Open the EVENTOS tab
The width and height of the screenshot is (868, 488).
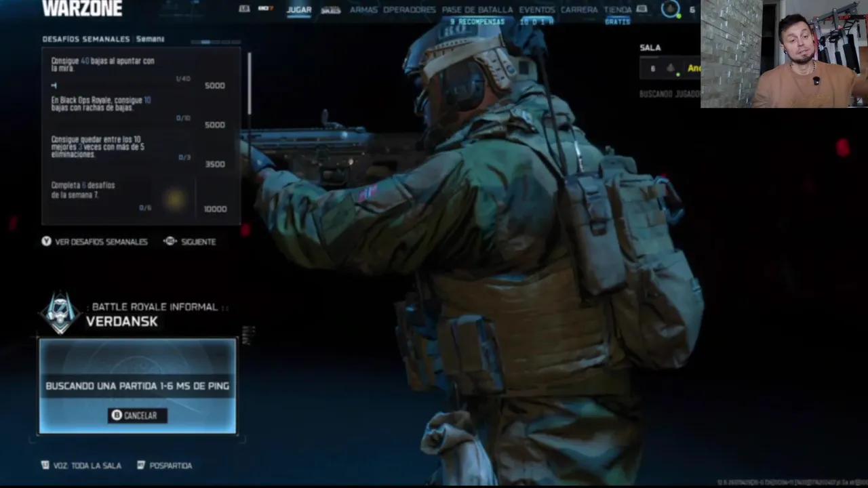tap(536, 9)
